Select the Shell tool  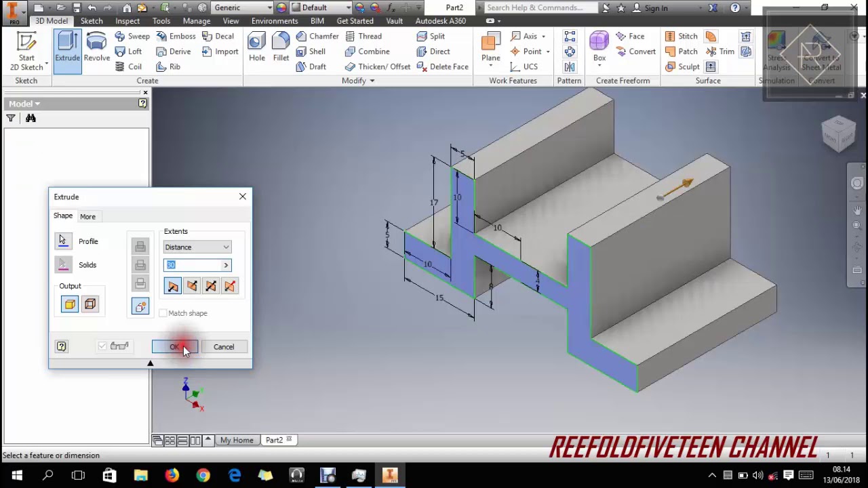point(311,52)
